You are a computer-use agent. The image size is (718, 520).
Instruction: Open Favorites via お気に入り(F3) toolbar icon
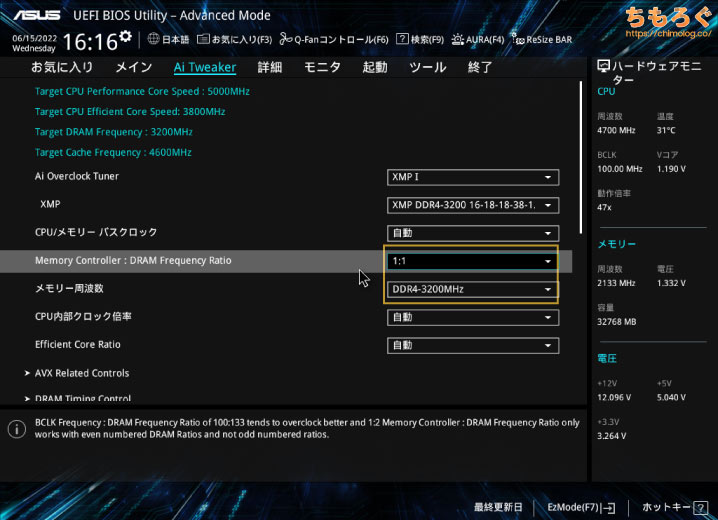pos(203,39)
